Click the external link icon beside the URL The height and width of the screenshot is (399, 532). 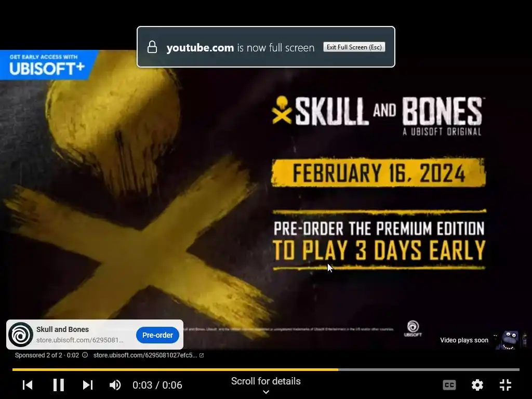202,355
